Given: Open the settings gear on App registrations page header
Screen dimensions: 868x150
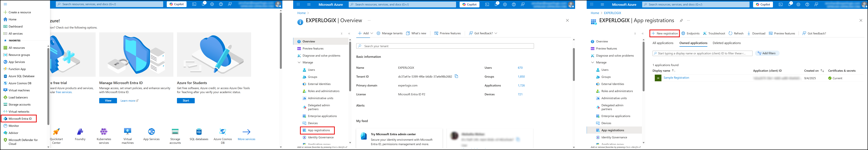Looking at the screenshot, I should [x=798, y=4].
